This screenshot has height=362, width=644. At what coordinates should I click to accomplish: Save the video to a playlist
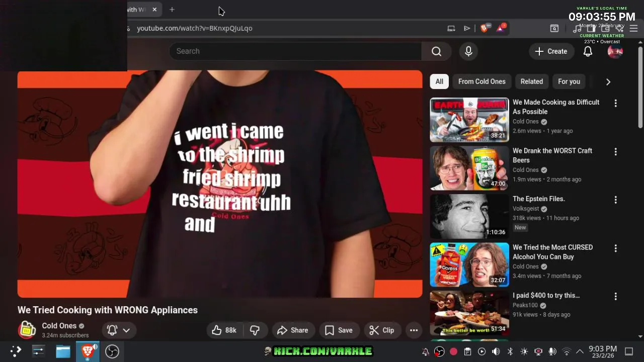pyautogui.click(x=339, y=330)
